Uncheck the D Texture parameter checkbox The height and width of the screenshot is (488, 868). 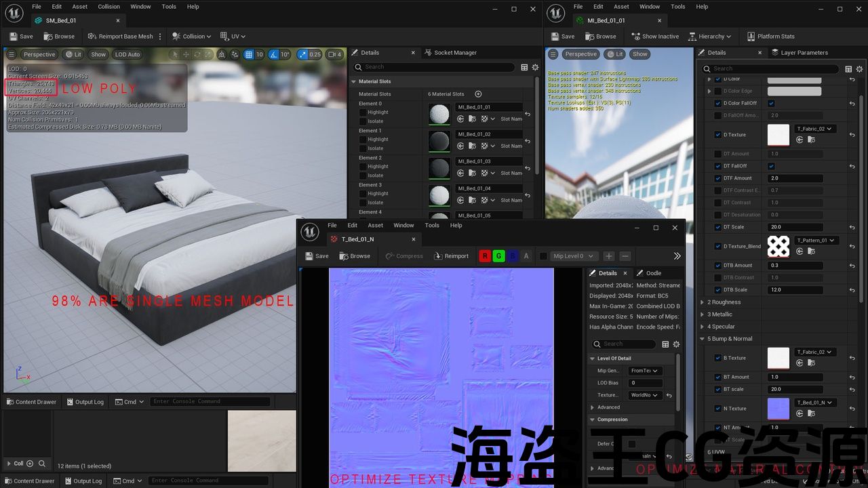pos(718,135)
